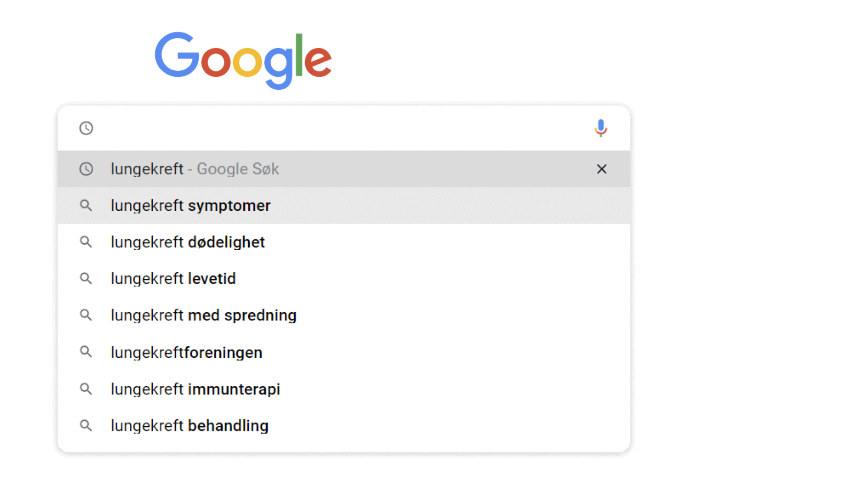The image size is (868, 490).
Task: Choose the "lungekreft symptomer" suggestion
Action: [x=191, y=206]
